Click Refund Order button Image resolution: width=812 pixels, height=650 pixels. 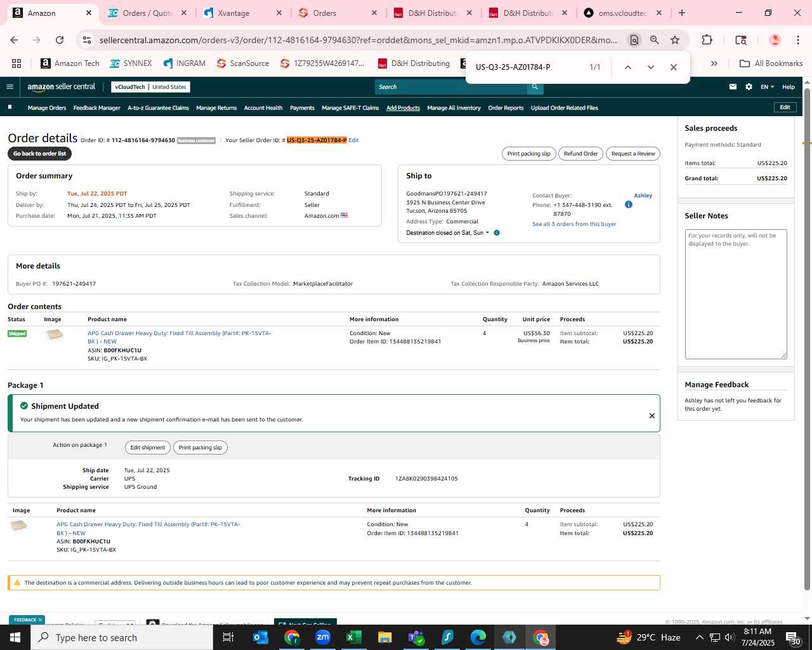[x=580, y=154]
